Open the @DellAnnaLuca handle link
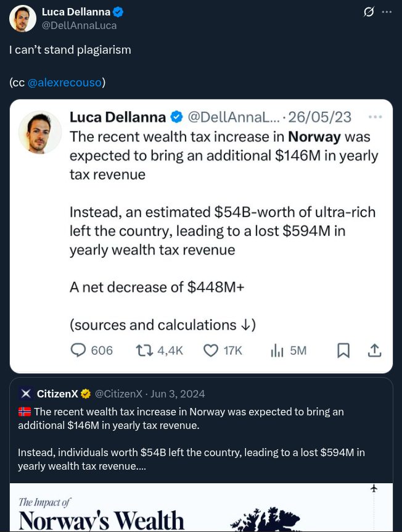The image size is (402, 532). (79, 25)
